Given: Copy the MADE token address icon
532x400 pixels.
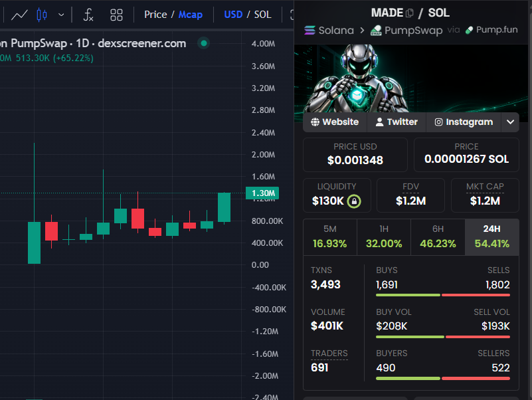Looking at the screenshot, I should pyautogui.click(x=410, y=13).
